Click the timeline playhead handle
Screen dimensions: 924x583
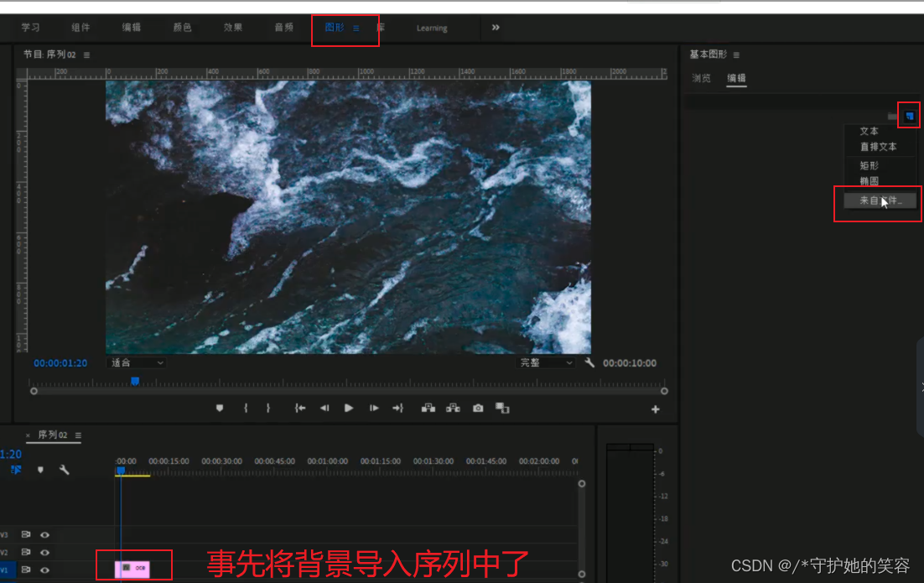click(121, 471)
